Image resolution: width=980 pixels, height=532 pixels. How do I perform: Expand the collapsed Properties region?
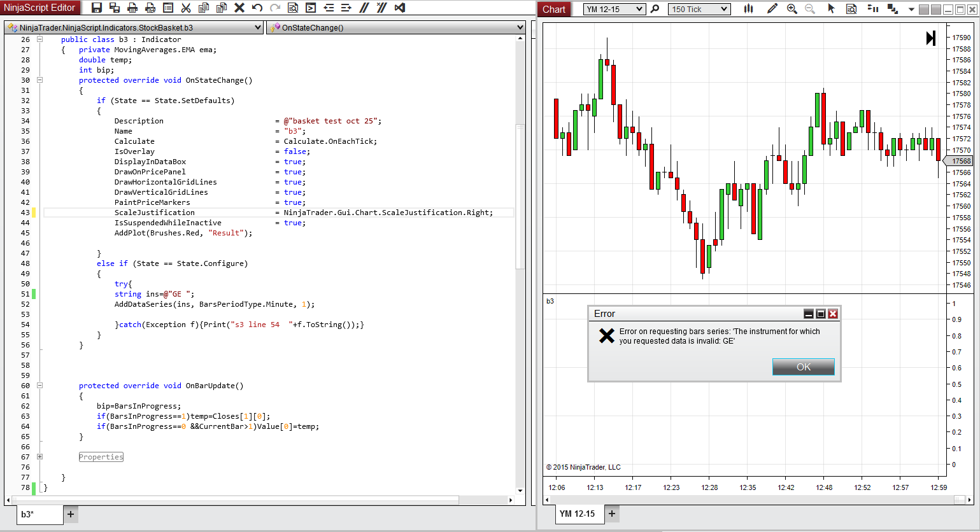pyautogui.click(x=39, y=457)
